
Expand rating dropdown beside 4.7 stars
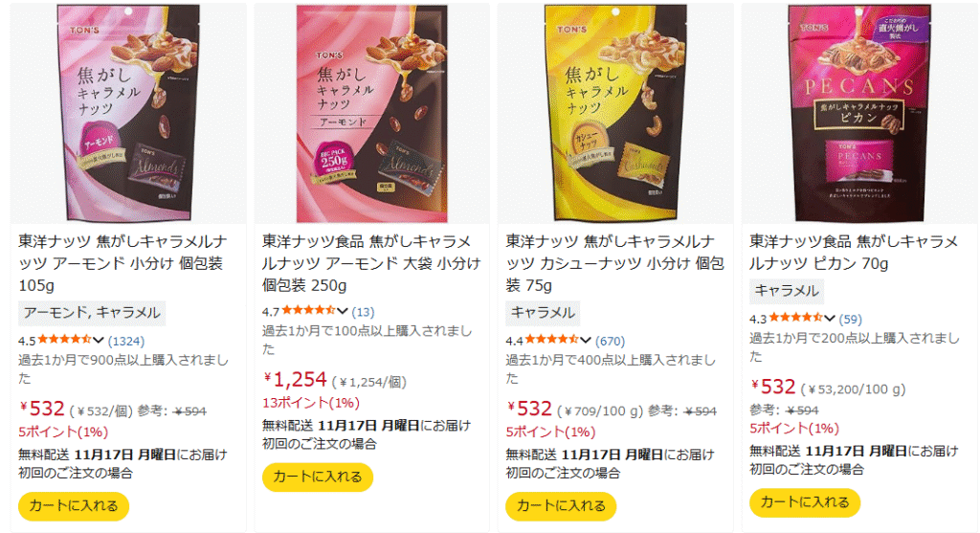tap(342, 311)
